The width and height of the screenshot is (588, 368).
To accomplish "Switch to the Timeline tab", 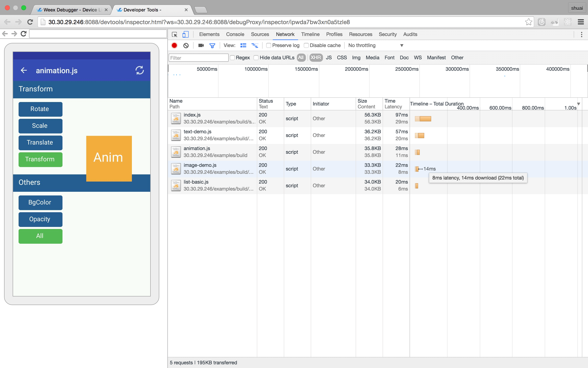I will point(310,34).
